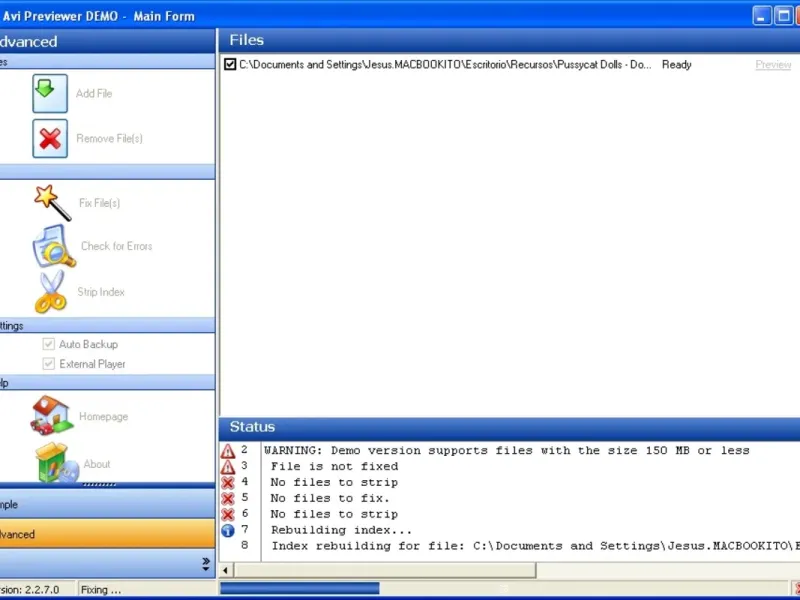The height and width of the screenshot is (600, 800).
Task: Maximize the Avi Previewer window
Action: point(783,16)
